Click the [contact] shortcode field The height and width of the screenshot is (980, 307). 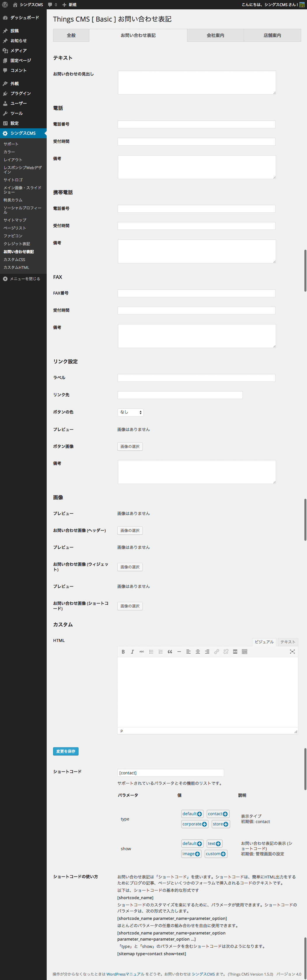tap(171, 773)
